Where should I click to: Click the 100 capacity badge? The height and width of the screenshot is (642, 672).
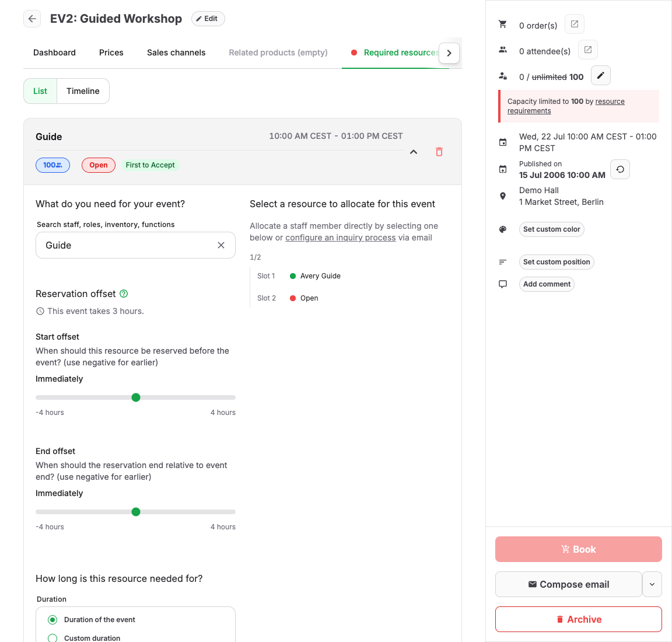point(52,165)
